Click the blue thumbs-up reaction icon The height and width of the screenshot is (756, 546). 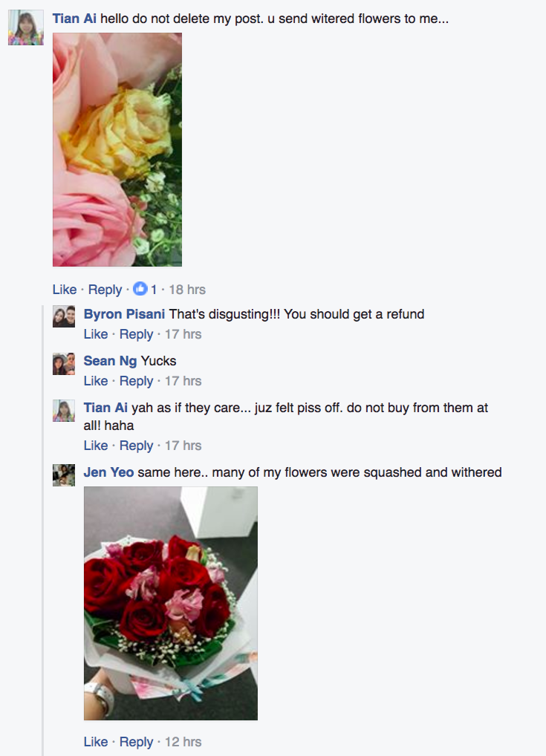(x=140, y=289)
